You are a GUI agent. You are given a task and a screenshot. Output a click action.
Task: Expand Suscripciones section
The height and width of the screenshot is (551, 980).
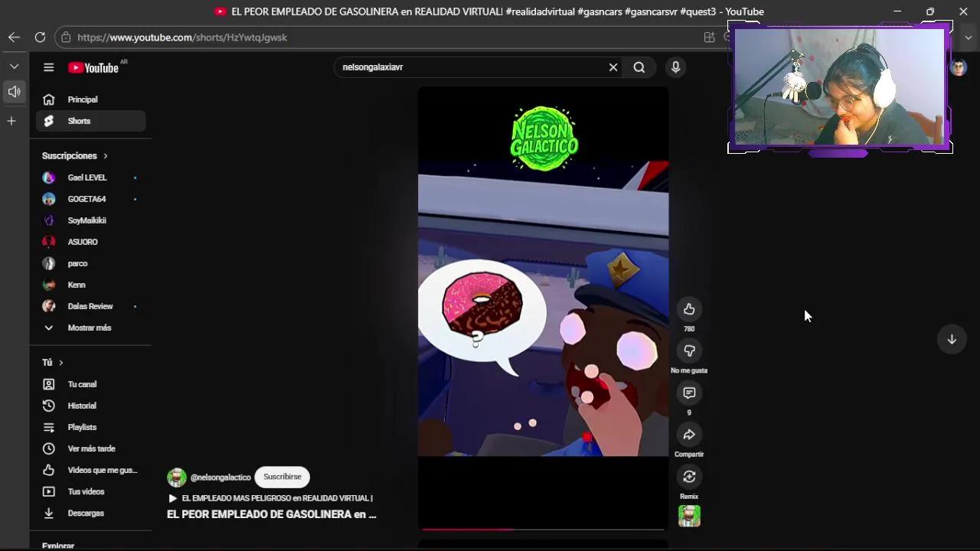[75, 155]
